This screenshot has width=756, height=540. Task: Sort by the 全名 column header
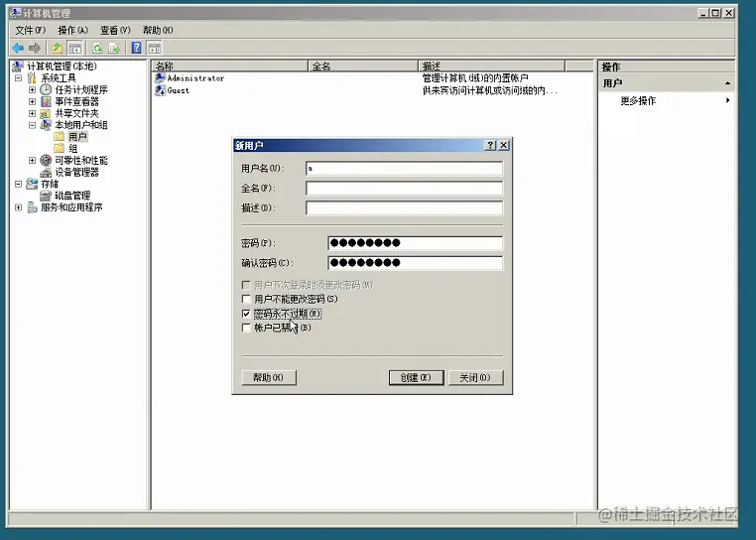pyautogui.click(x=363, y=67)
